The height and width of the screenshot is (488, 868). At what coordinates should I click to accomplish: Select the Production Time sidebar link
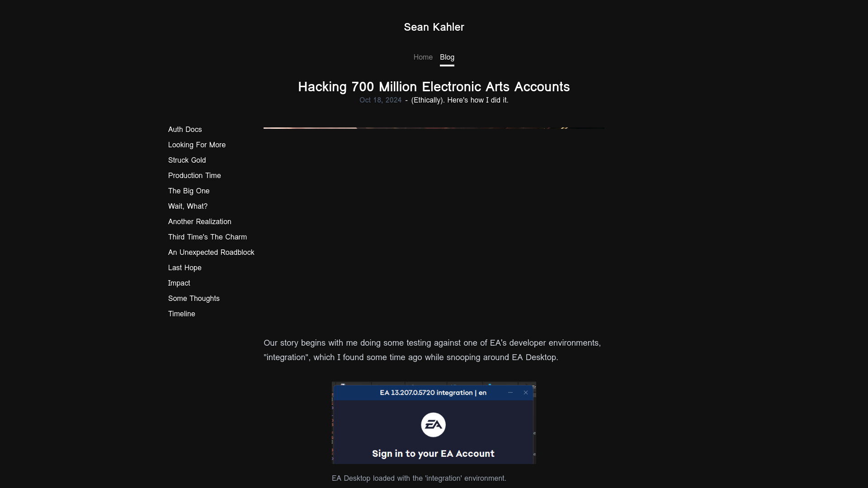click(194, 175)
